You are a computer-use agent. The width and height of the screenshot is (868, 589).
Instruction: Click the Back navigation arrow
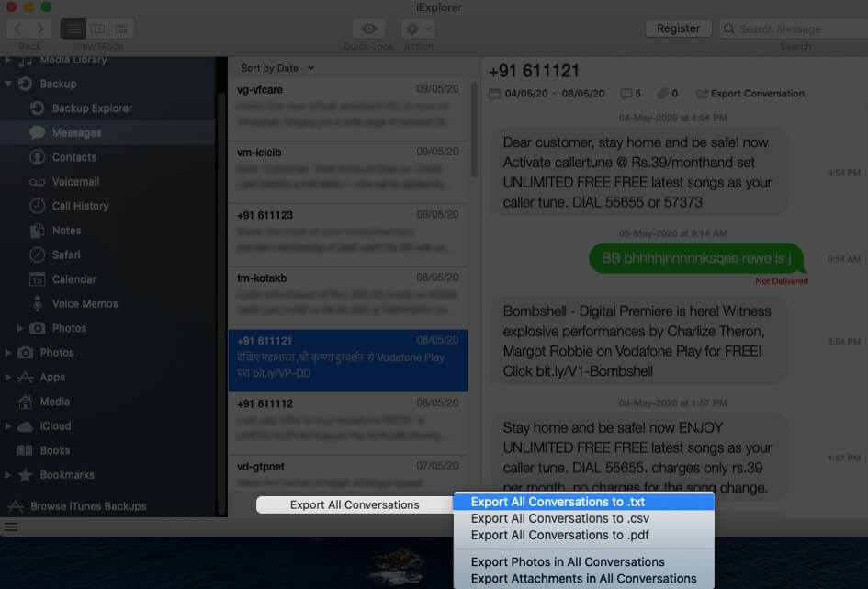[x=17, y=28]
